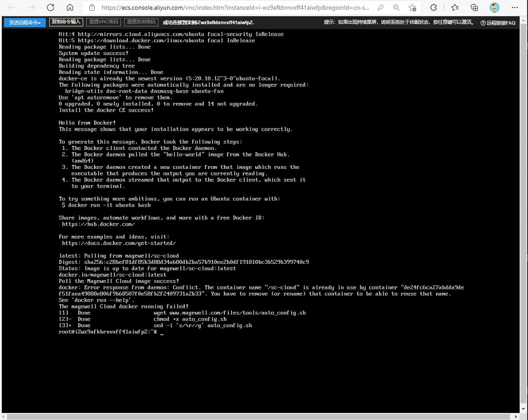
Task: Open the favorites list icon
Action: 455,7
